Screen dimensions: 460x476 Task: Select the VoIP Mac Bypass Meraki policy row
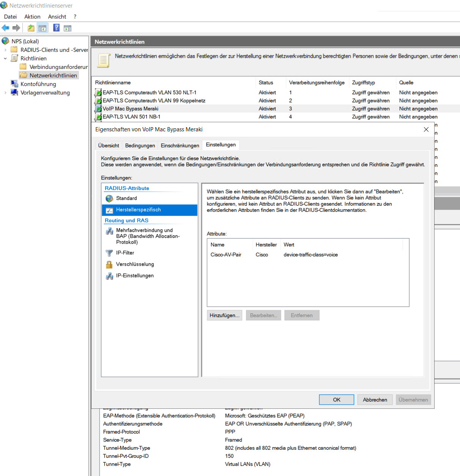point(130,109)
